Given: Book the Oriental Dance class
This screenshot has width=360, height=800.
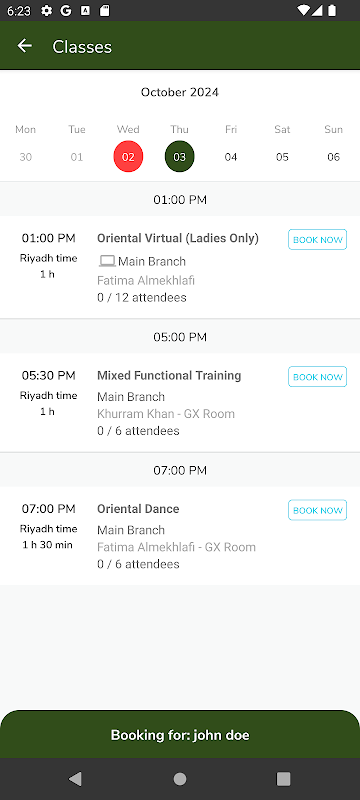Looking at the screenshot, I should coord(317,510).
